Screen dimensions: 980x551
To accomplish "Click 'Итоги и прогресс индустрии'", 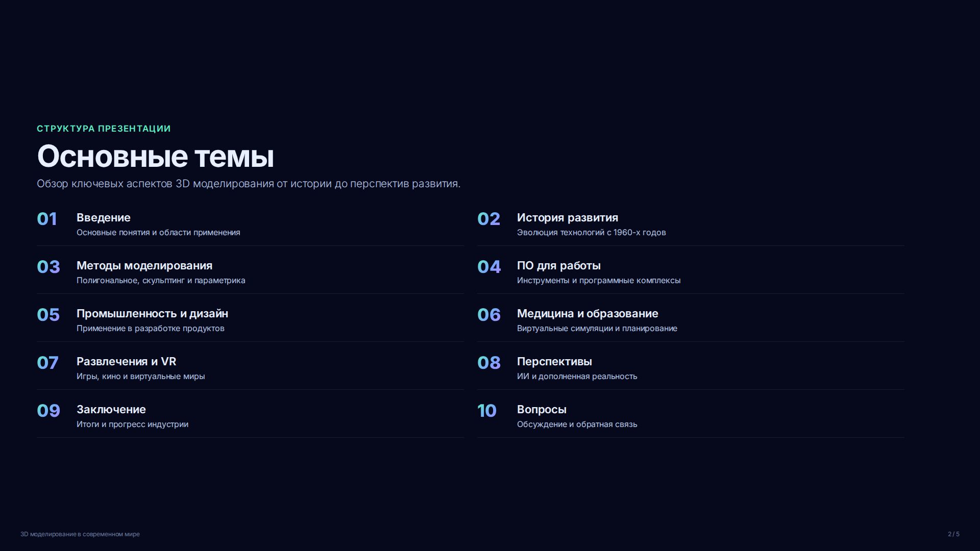I will (x=133, y=424).
